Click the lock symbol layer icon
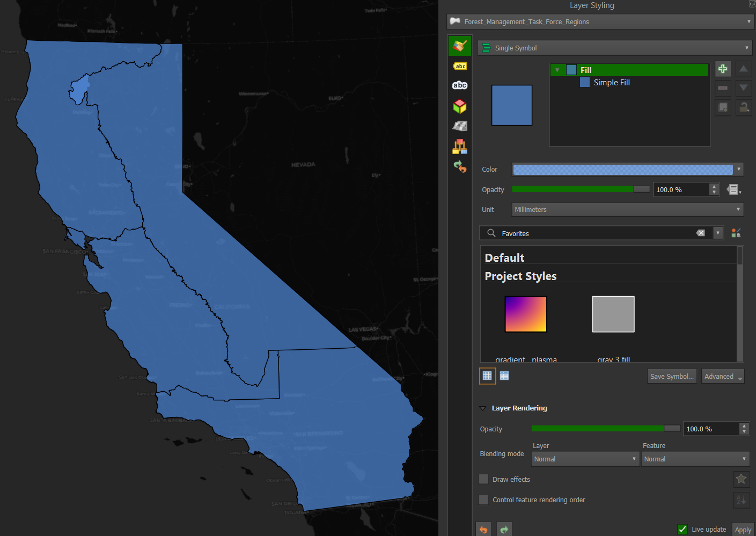The width and height of the screenshot is (756, 536). 743,107
